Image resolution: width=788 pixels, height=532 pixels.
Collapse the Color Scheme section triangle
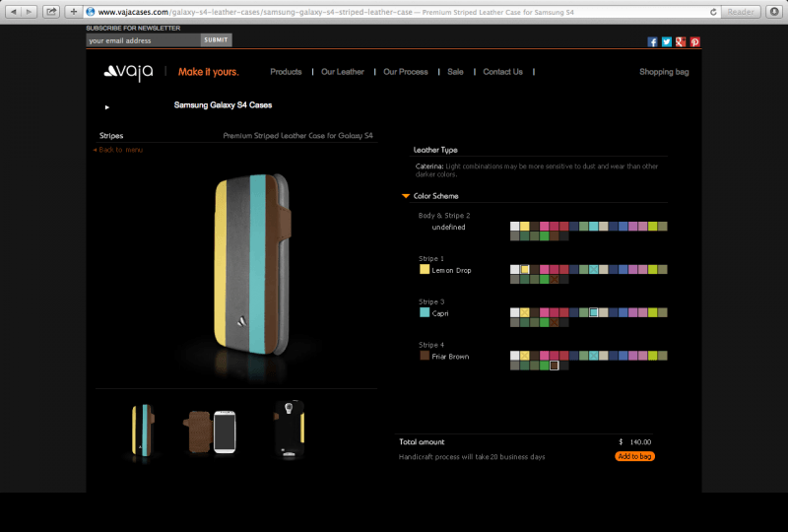click(406, 196)
